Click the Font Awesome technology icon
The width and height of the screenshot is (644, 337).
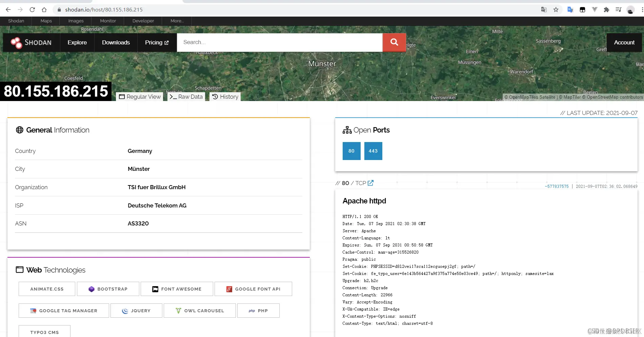click(155, 289)
